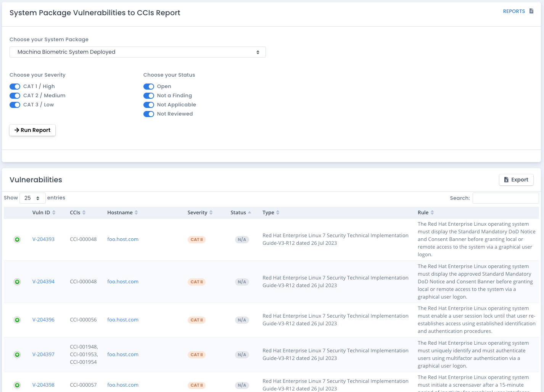Toggle CAT 2 / Medium severity switch
Viewport: 544px width, 392px height.
click(x=15, y=96)
